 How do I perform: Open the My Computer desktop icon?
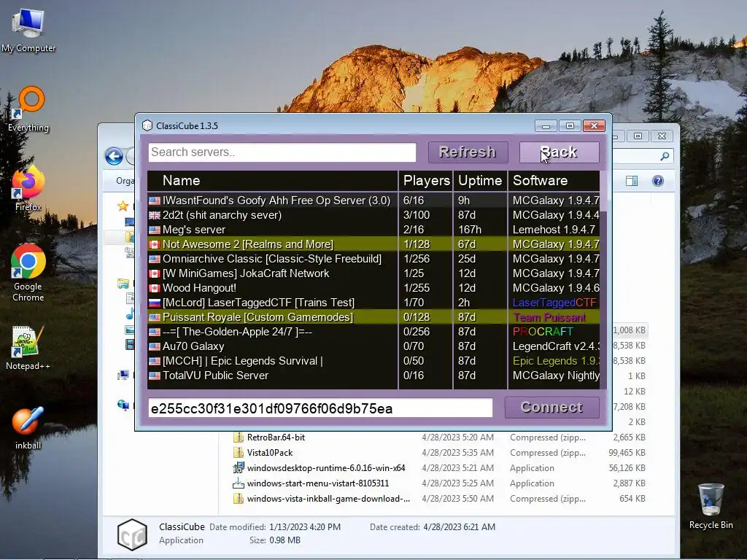[x=28, y=31]
